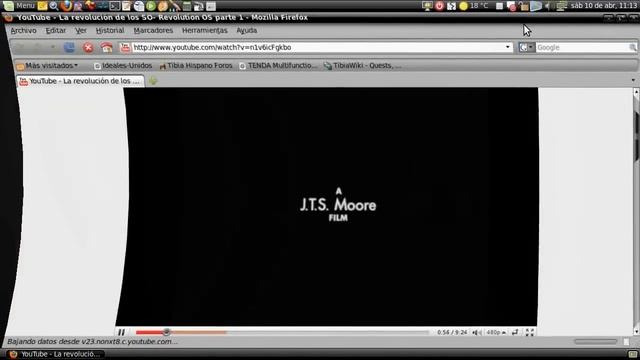Open the Tibia Hispano Foros bookmark

(196, 66)
